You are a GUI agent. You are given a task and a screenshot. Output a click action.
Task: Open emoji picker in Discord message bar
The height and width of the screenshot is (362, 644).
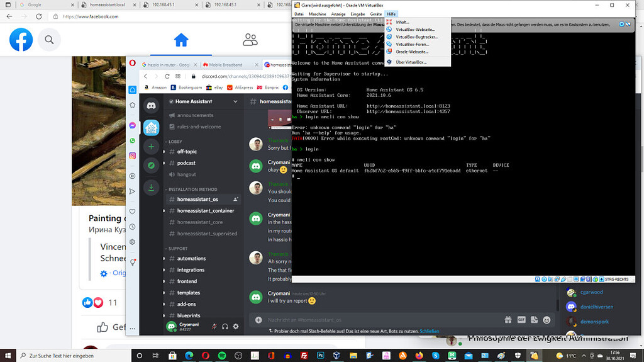[547, 320]
